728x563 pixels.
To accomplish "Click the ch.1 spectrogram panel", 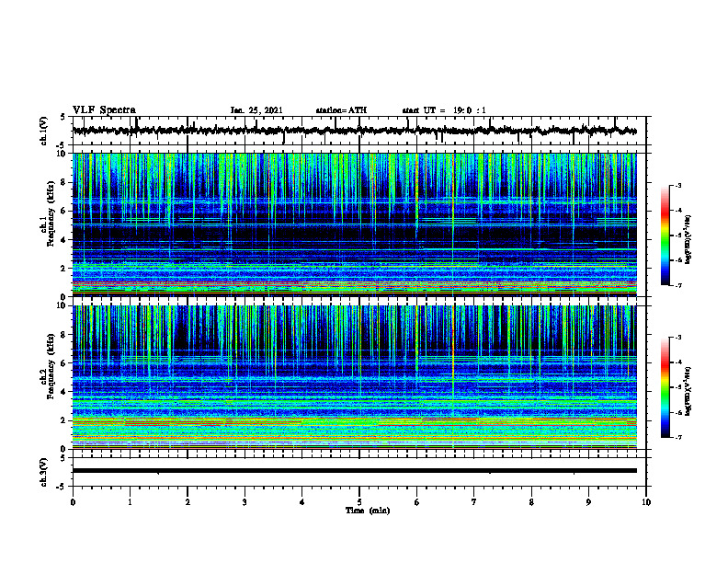I will [354, 224].
